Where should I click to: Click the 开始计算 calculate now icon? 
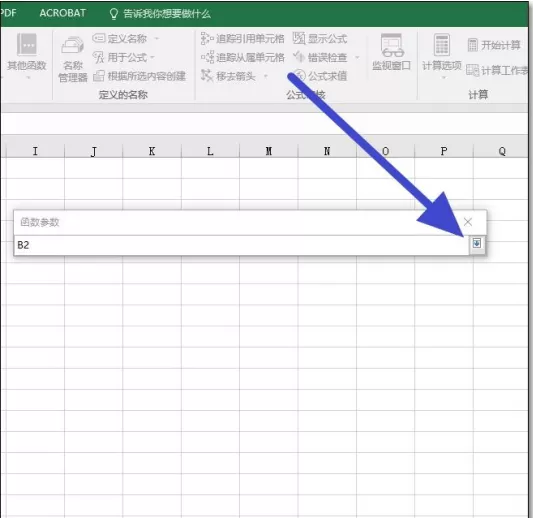(494, 45)
